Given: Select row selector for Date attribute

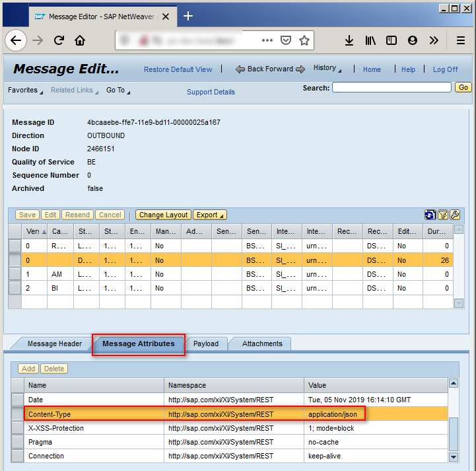Looking at the screenshot, I should [x=17, y=400].
